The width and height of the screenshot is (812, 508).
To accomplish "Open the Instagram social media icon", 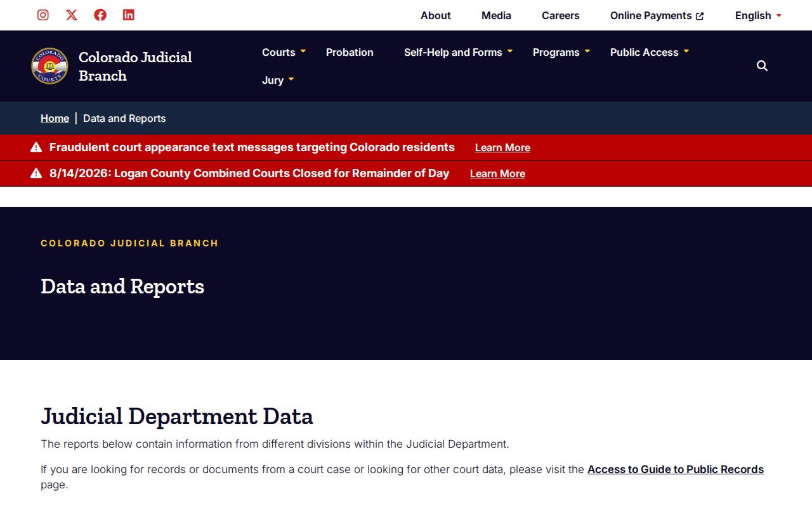I will [43, 15].
